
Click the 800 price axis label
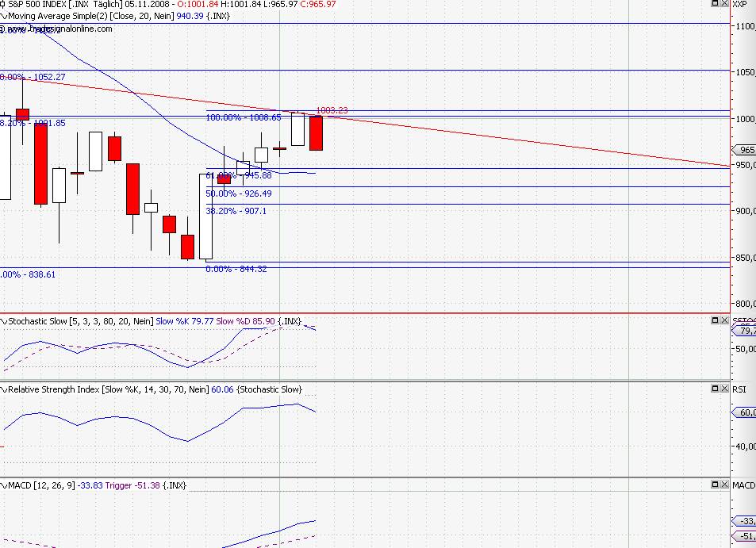pyautogui.click(x=746, y=304)
